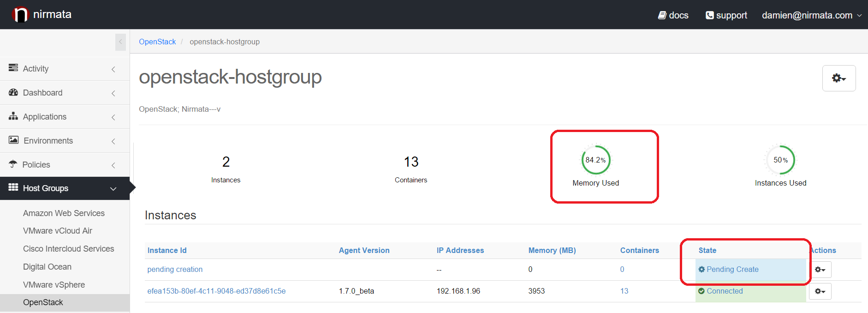Open the host group settings gear dropdown
Screen dimensions: 868x313
pos(839,78)
